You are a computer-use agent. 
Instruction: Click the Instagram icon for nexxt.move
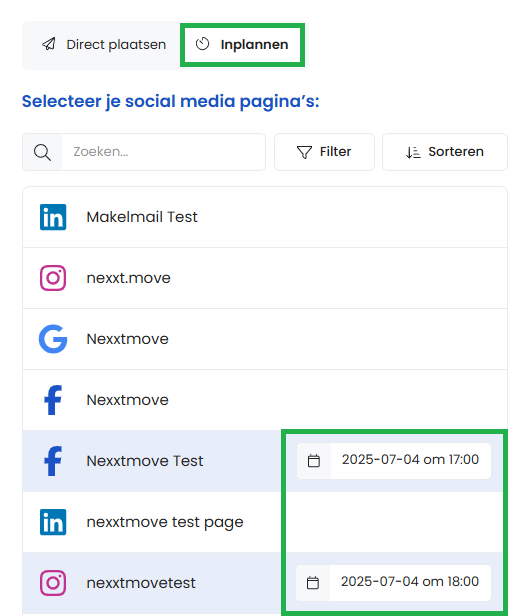pyautogui.click(x=53, y=278)
